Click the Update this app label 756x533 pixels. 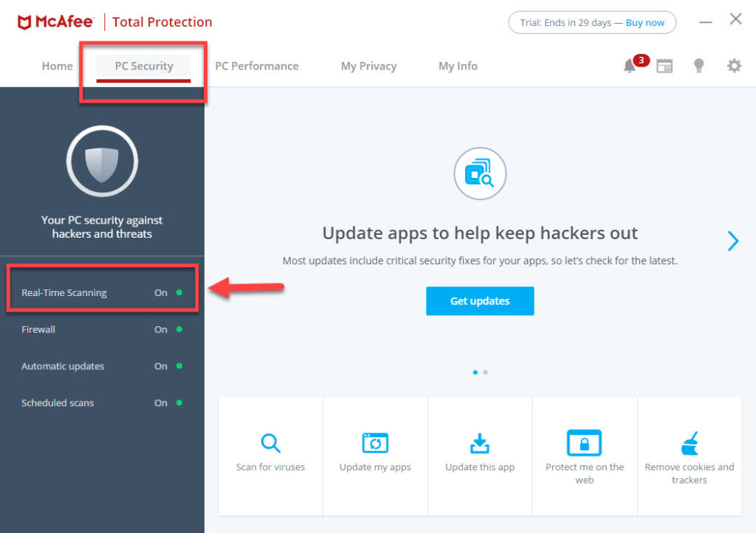tap(480, 467)
